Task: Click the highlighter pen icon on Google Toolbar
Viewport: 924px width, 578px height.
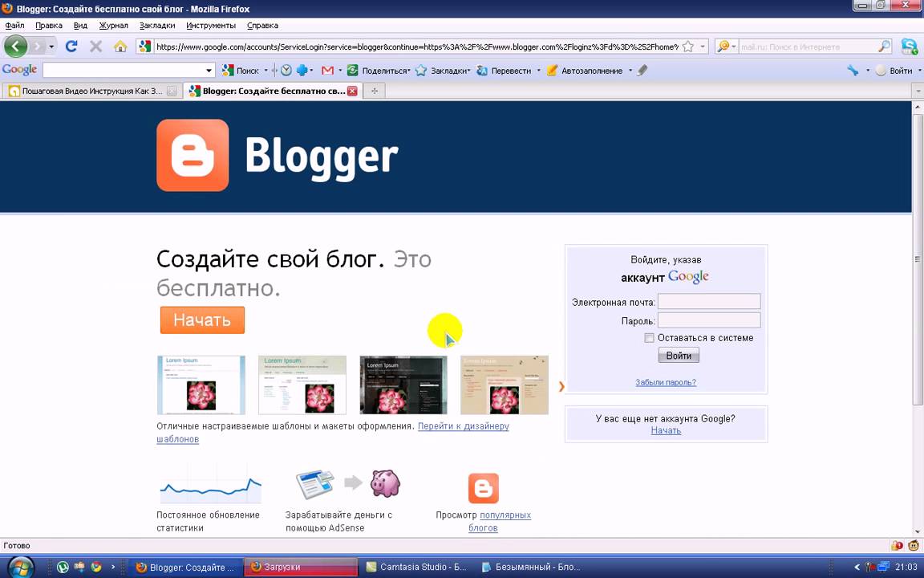Action: pyautogui.click(x=642, y=70)
